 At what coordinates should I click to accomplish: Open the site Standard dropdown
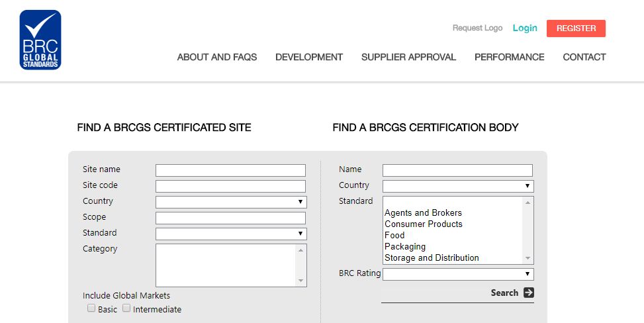(231, 234)
